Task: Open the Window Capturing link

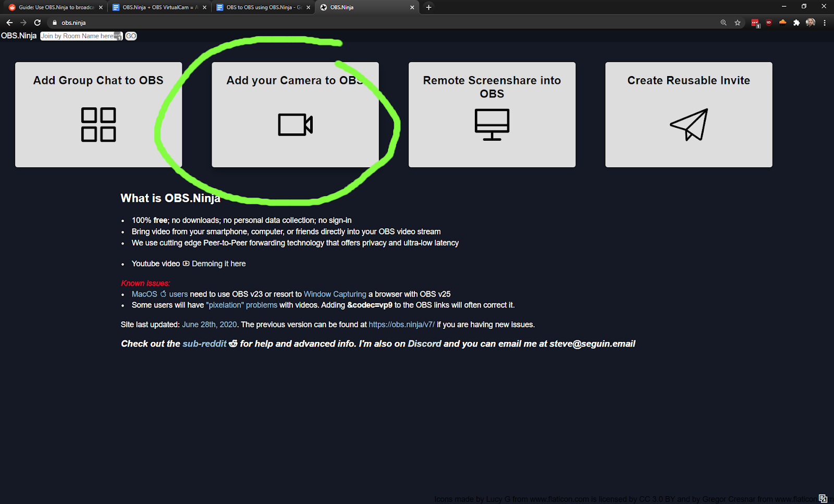Action: pyautogui.click(x=335, y=294)
